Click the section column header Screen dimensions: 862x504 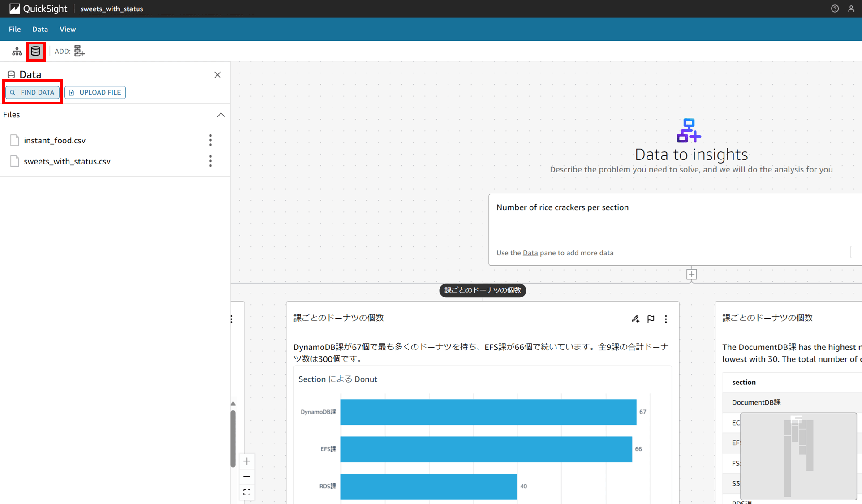coord(744,382)
